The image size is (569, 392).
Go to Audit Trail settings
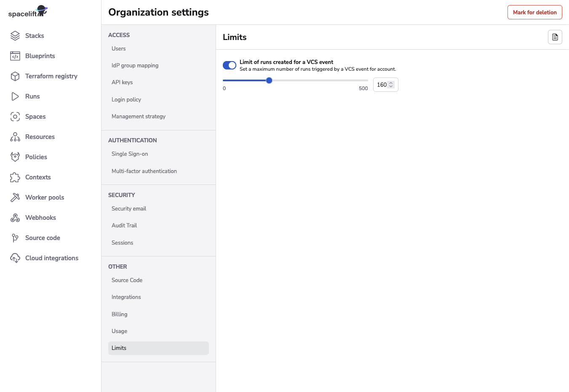(x=124, y=226)
